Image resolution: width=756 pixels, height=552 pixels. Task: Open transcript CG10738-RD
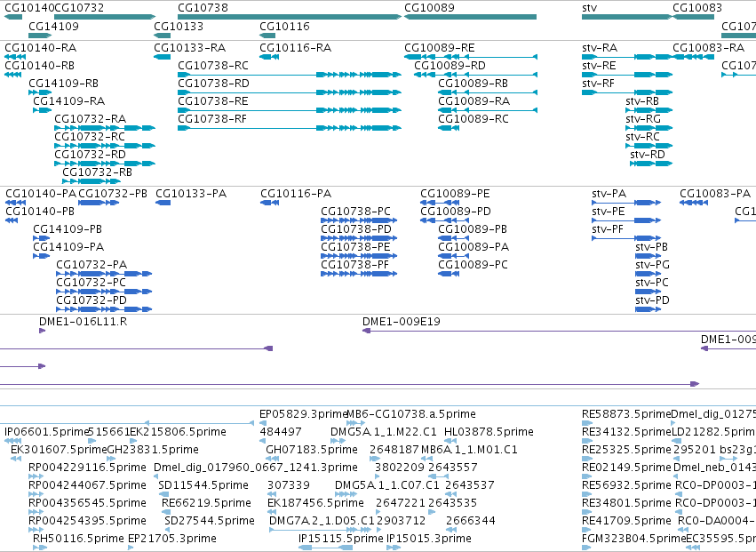tap(213, 84)
